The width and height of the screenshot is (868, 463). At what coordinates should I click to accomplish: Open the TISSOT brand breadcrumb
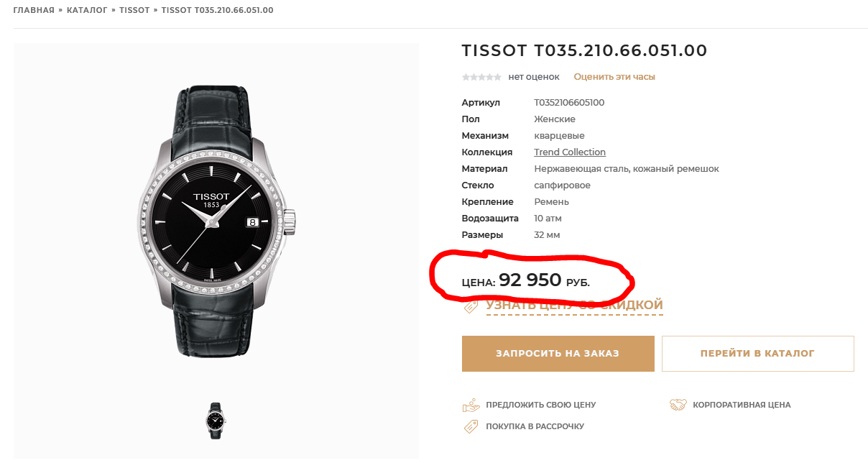[134, 10]
